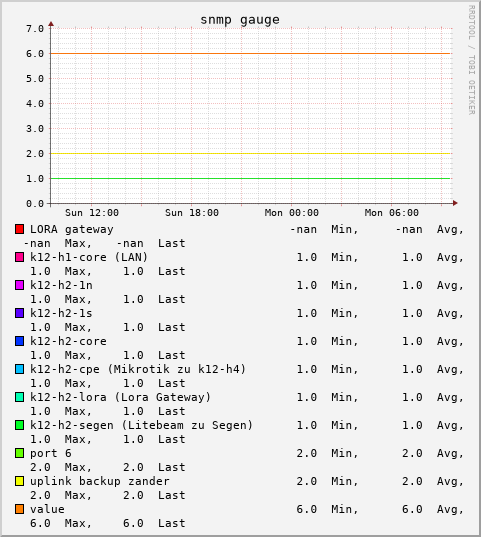Image resolution: width=481 pixels, height=537 pixels.
Task: Click the pink k12-h1-core (LAN) swatch
Action: pyautogui.click(x=20, y=257)
